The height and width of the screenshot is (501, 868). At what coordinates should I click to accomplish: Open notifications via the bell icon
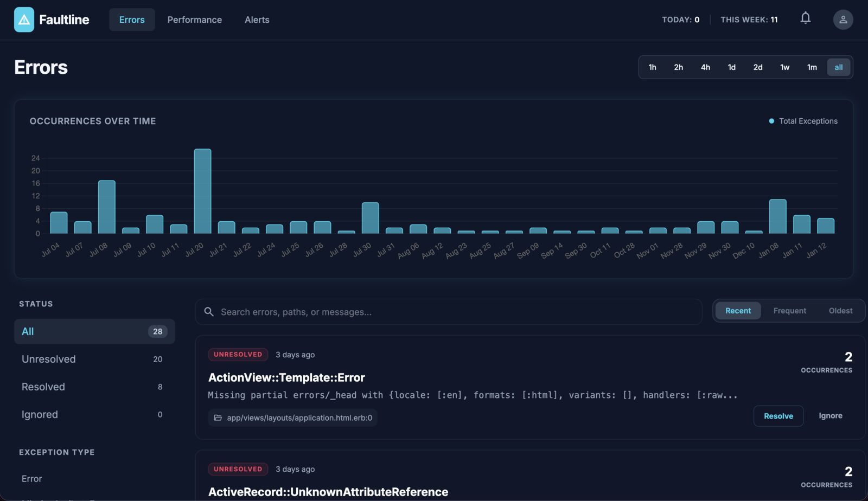point(806,18)
